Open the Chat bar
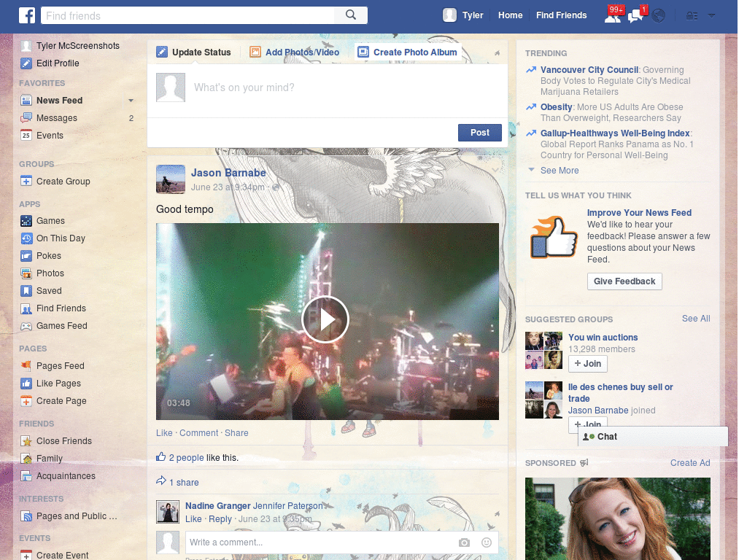 653,437
